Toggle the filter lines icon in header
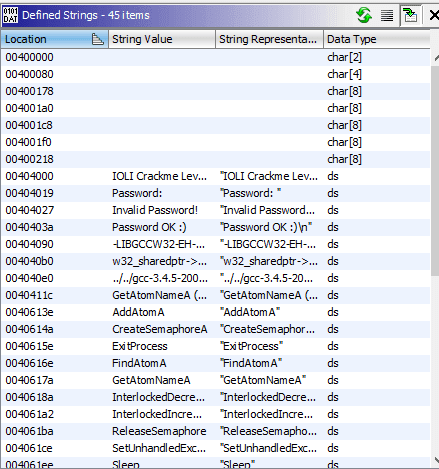Viewport: 439px width, 469px height. coord(387,15)
